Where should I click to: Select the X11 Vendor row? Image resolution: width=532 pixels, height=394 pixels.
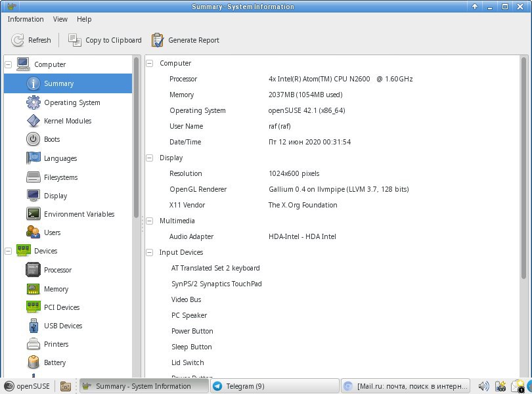point(332,205)
